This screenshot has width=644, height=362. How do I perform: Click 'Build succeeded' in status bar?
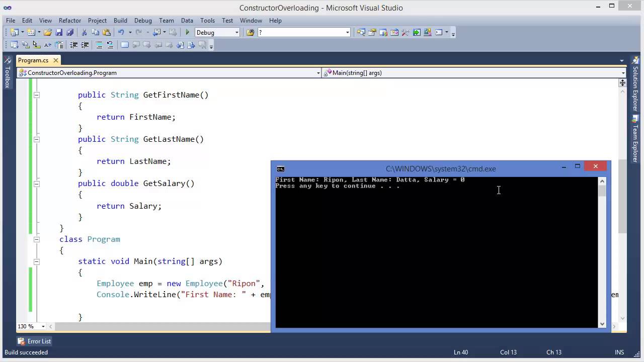26,352
